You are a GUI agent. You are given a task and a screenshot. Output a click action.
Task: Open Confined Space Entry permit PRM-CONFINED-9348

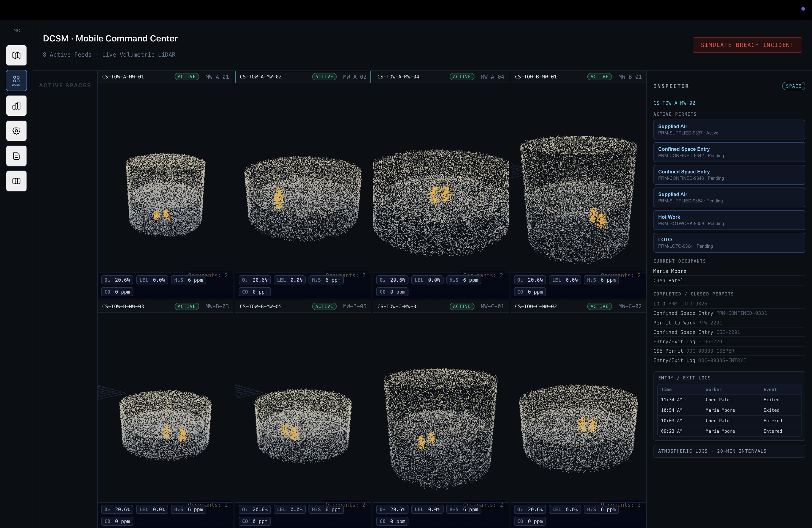coord(729,175)
